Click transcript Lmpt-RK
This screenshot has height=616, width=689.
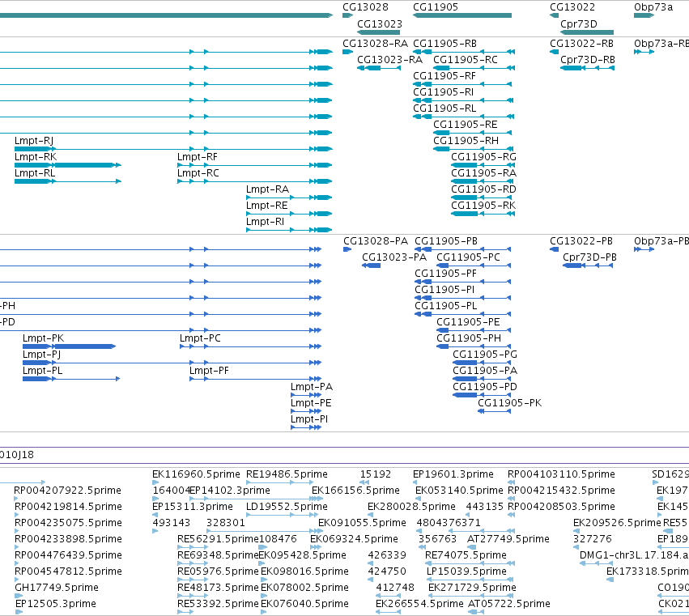point(36,157)
